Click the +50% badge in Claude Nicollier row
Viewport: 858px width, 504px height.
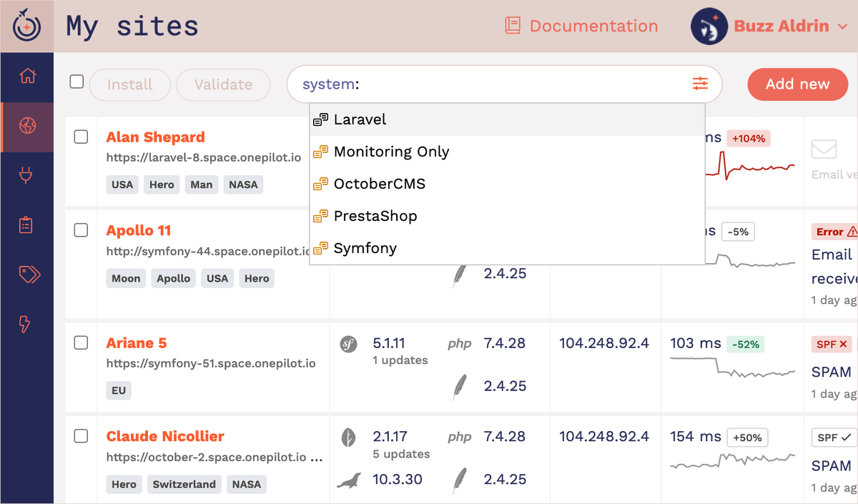click(747, 438)
